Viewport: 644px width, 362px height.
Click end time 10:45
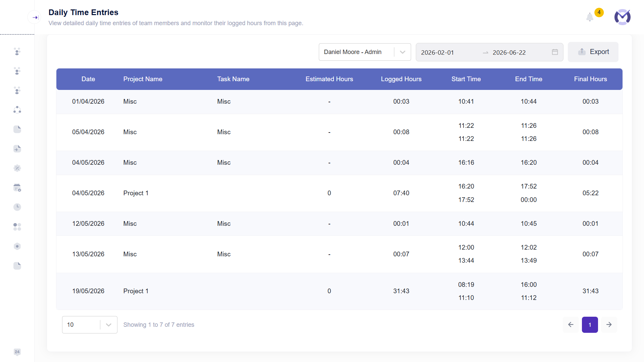(x=529, y=224)
